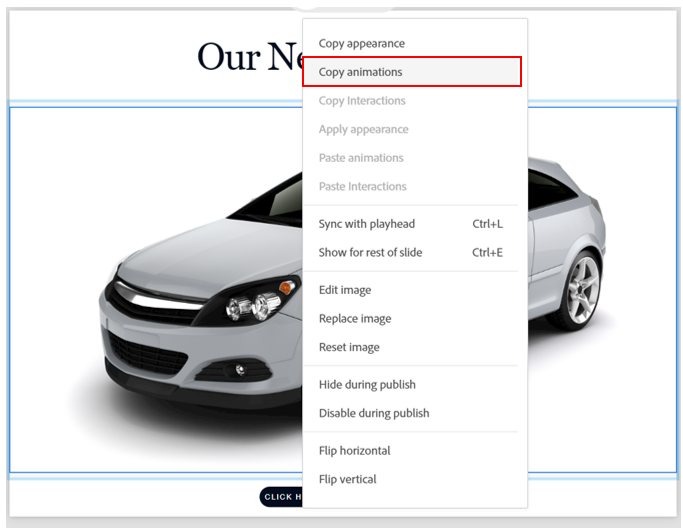The width and height of the screenshot is (683, 528).
Task: Apply Flip horizontal to the image
Action: pos(354,451)
